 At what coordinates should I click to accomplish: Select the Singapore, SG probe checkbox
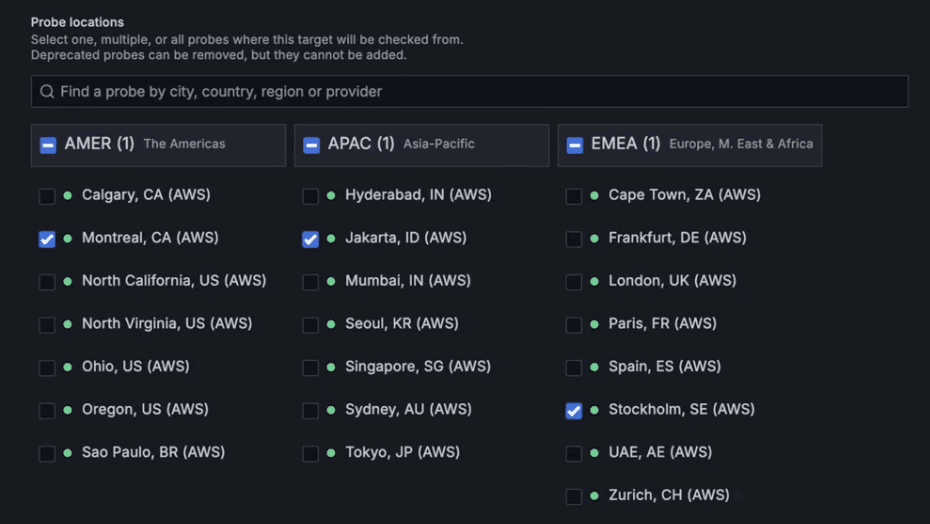[310, 367]
